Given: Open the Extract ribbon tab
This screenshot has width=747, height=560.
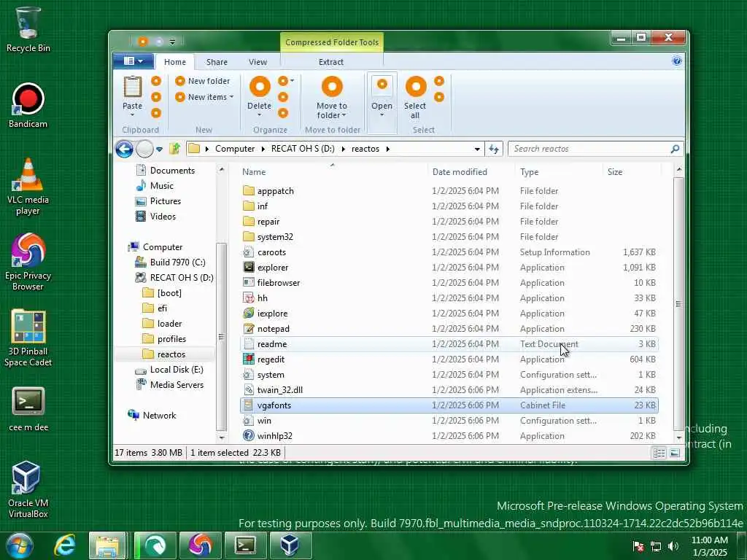Looking at the screenshot, I should click(331, 62).
